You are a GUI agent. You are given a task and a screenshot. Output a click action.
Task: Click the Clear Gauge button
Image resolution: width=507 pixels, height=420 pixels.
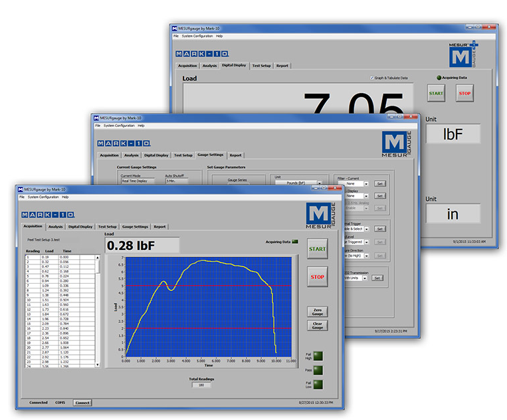pos(317,325)
